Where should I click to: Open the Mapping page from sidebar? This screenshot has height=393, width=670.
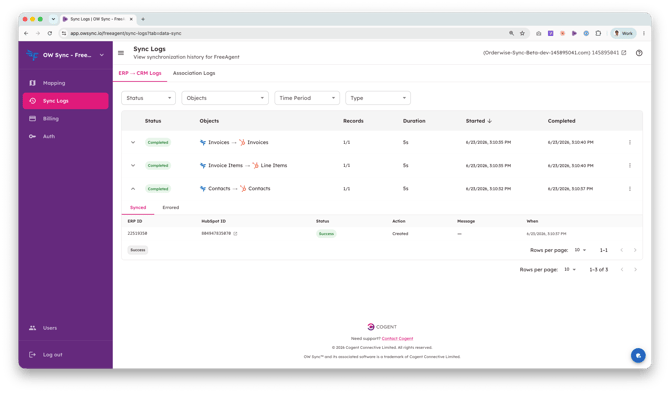pos(65,83)
